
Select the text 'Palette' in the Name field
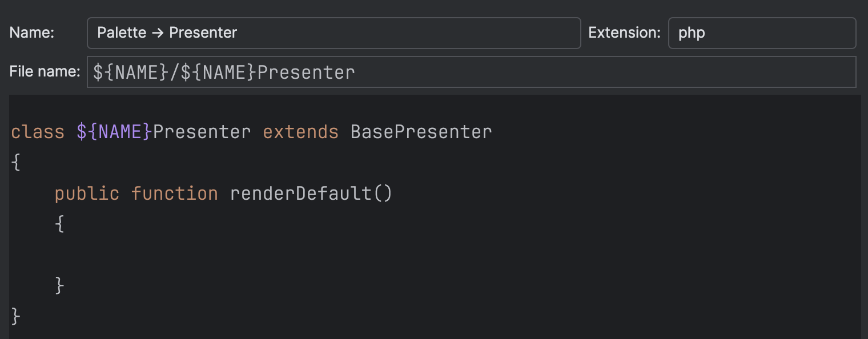pos(120,33)
